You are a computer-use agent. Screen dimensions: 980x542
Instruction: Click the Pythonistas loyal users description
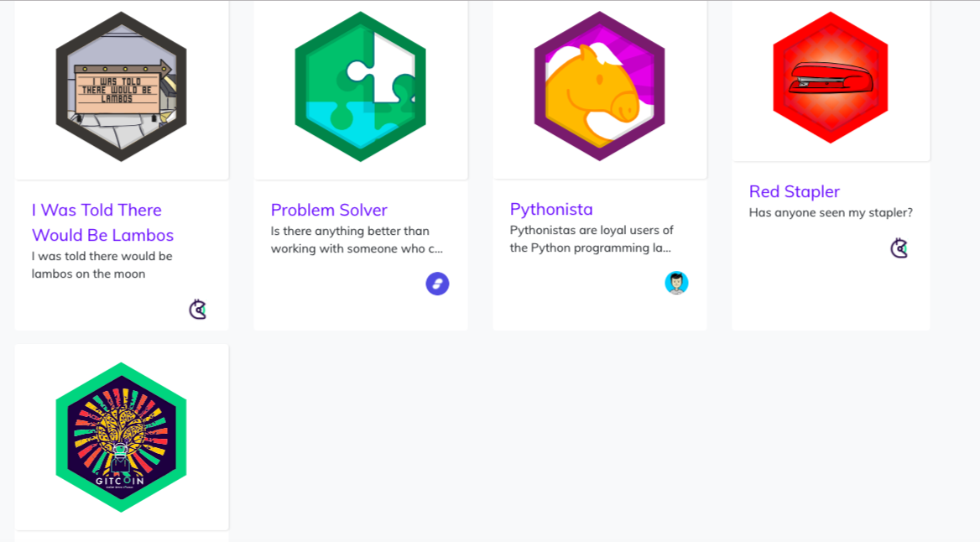(592, 238)
